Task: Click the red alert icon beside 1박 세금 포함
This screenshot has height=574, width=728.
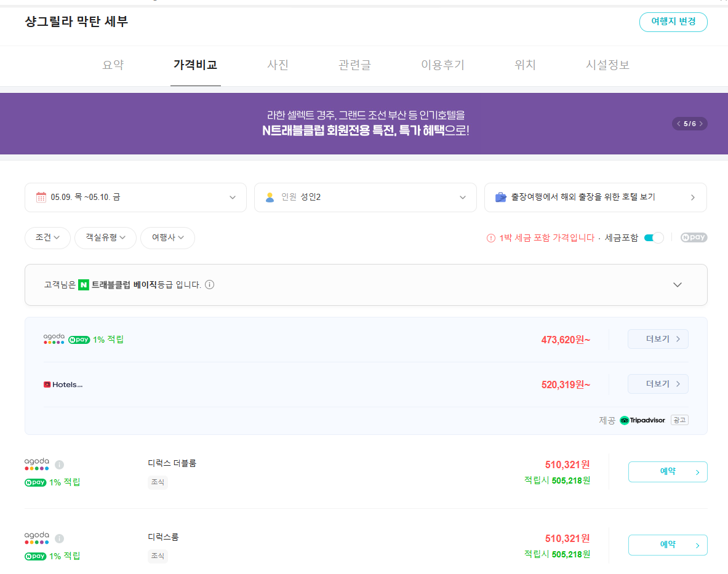Action: pyautogui.click(x=490, y=238)
